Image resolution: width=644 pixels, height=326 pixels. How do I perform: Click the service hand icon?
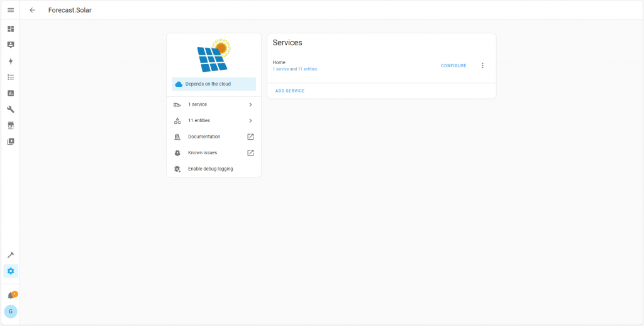coord(177,105)
